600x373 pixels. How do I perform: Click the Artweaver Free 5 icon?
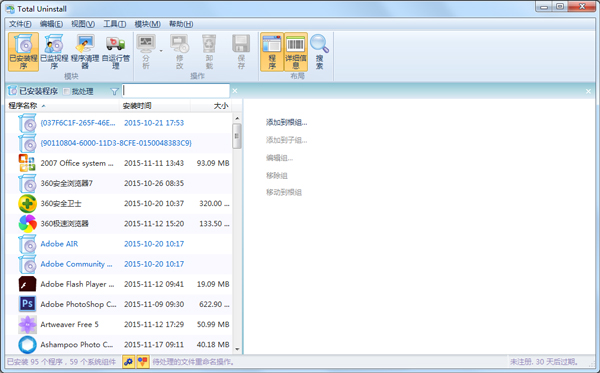(27, 324)
